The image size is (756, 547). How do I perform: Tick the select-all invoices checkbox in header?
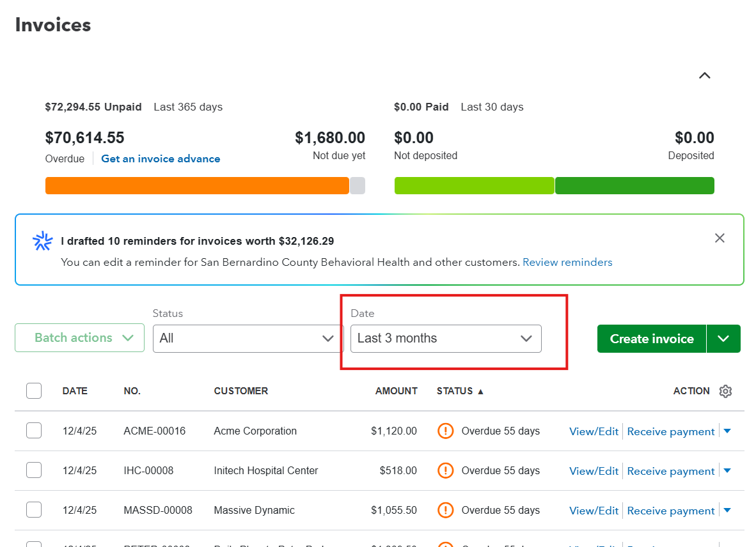coord(34,390)
